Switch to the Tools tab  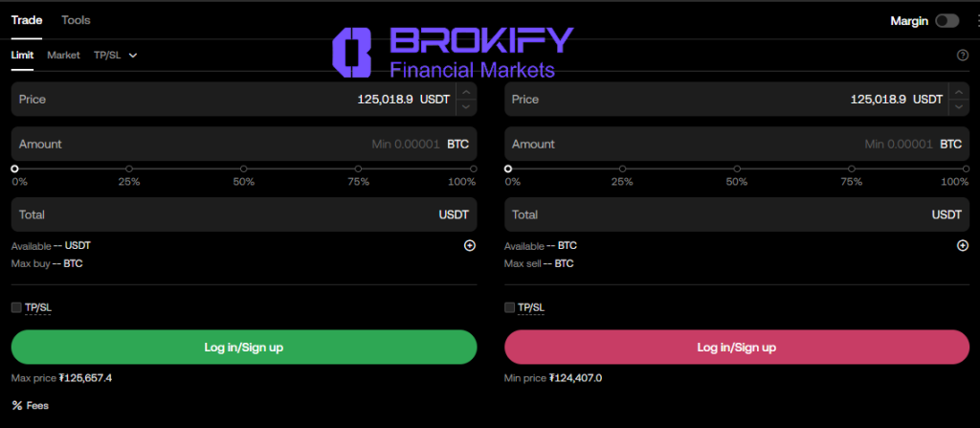76,19
